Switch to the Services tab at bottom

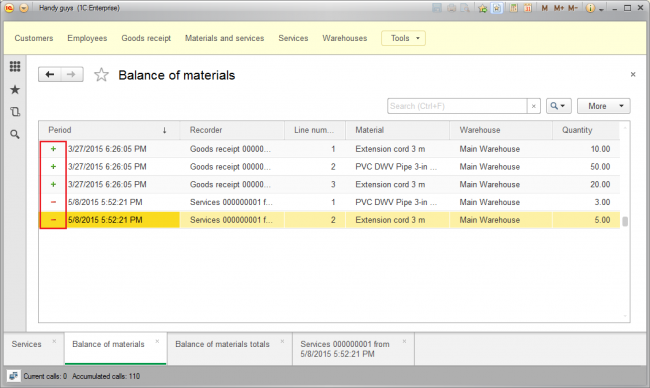tap(27, 344)
